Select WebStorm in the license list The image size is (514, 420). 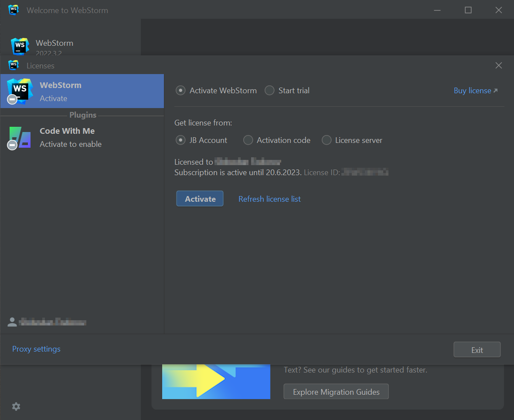coord(82,91)
